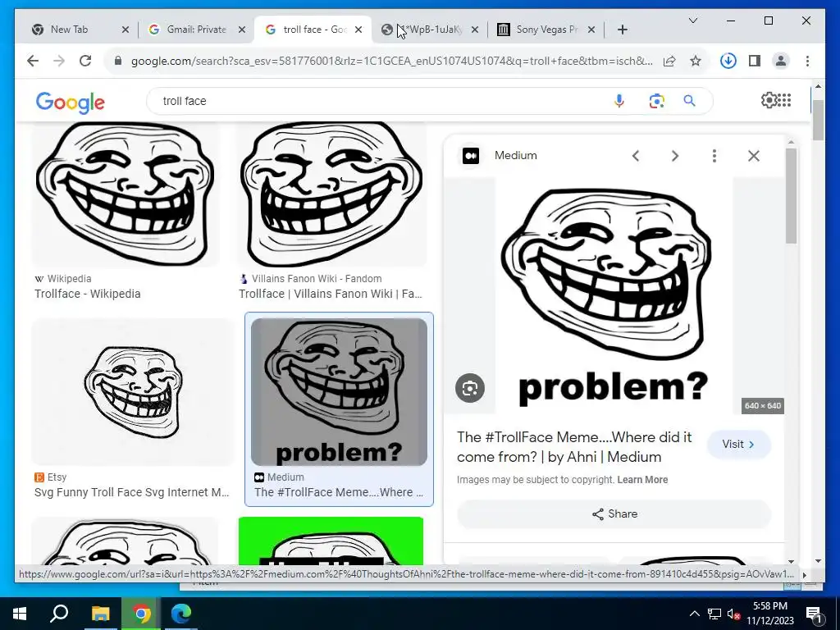Image resolution: width=840 pixels, height=630 pixels.
Task: Click preview panel scroll down arrow
Action: click(792, 561)
